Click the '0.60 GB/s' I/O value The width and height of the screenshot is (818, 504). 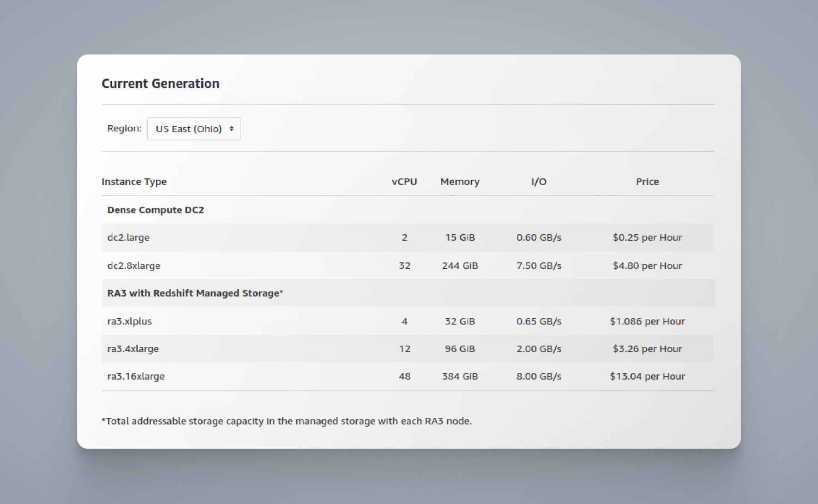click(x=539, y=237)
